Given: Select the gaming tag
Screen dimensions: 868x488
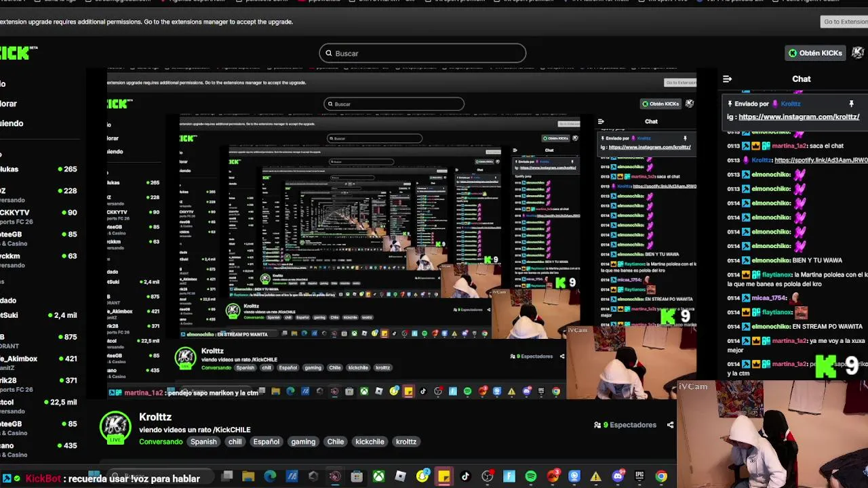Looking at the screenshot, I should pyautogui.click(x=303, y=442).
